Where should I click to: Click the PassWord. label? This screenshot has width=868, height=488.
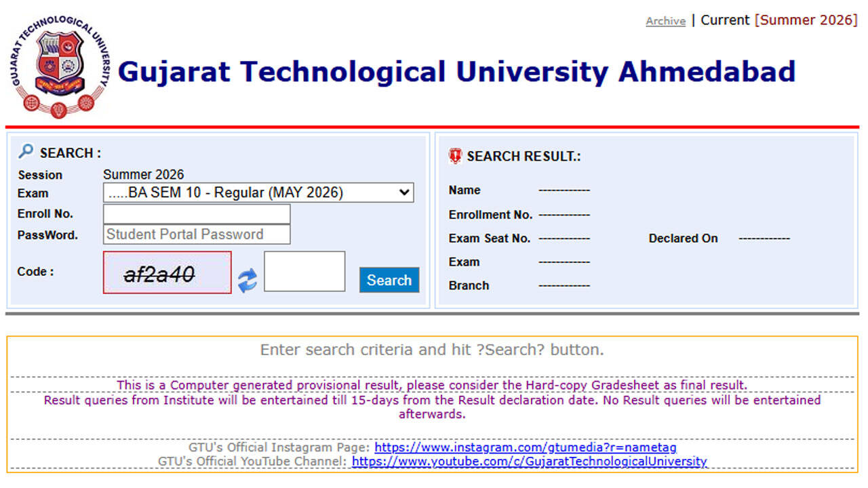47,235
